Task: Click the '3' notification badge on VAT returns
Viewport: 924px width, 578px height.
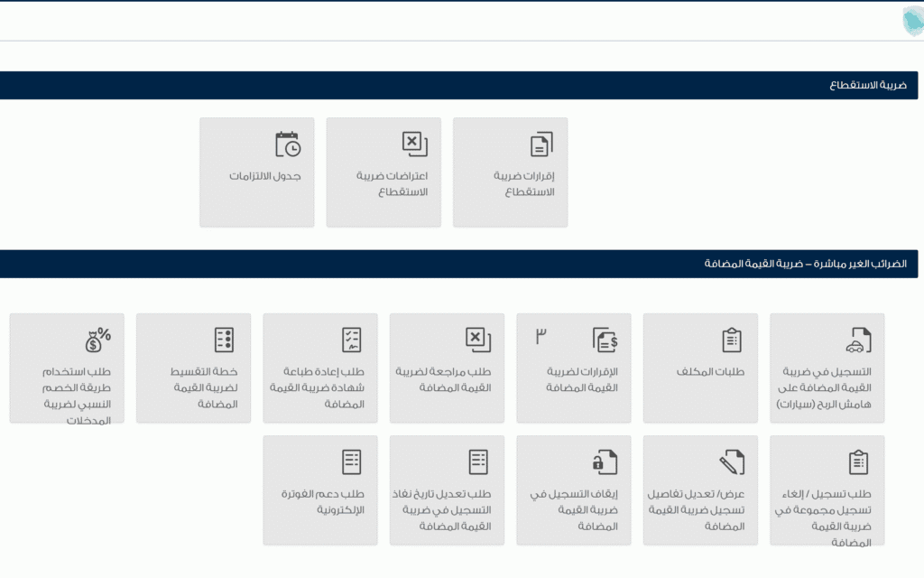Action: coord(541,336)
